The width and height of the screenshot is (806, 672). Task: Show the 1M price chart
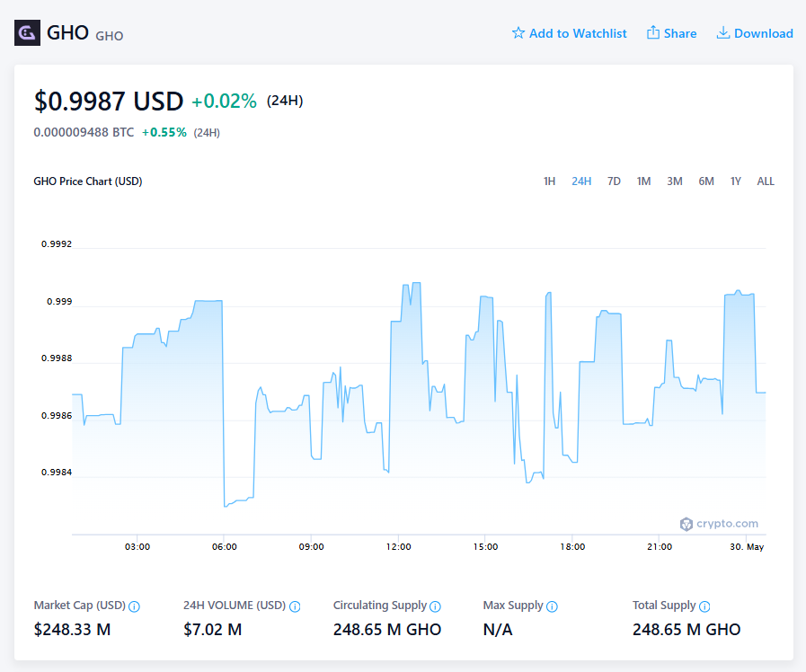pos(643,181)
